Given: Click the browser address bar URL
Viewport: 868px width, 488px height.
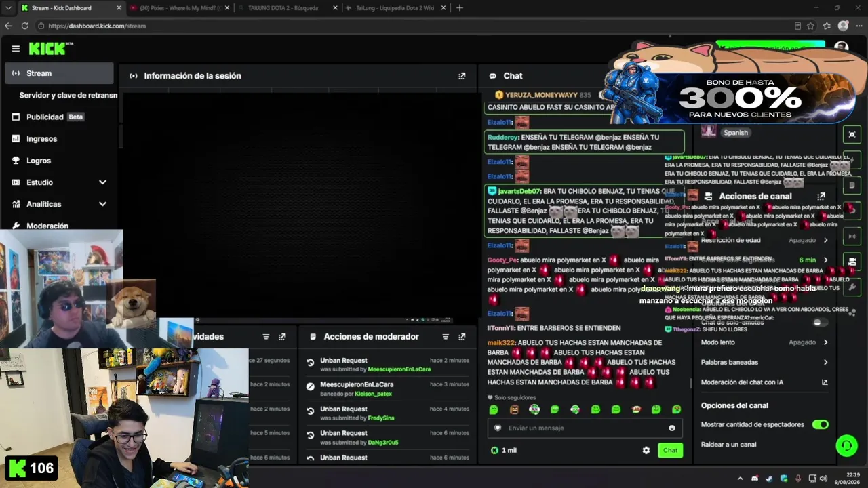Looking at the screenshot, I should [x=97, y=26].
